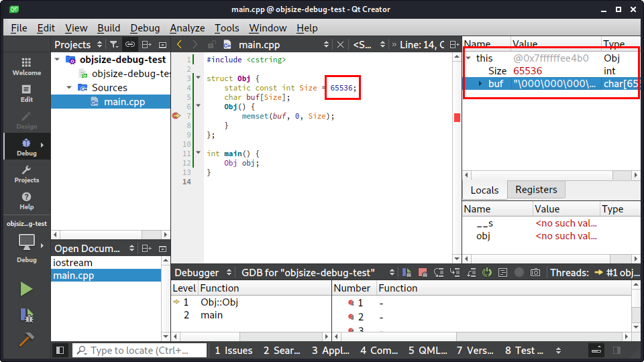Select iostream in Open Documents

pos(72,263)
